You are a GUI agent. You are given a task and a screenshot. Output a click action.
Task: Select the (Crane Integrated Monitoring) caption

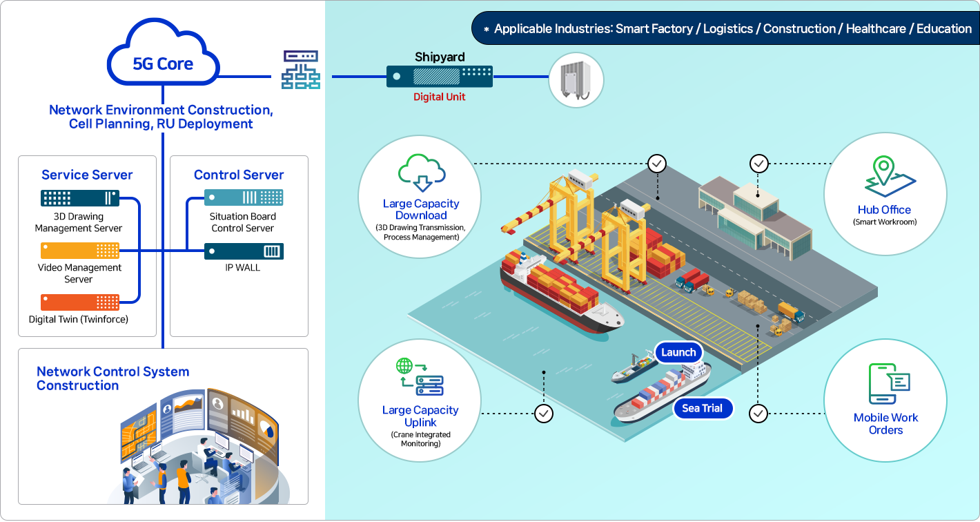click(x=420, y=439)
